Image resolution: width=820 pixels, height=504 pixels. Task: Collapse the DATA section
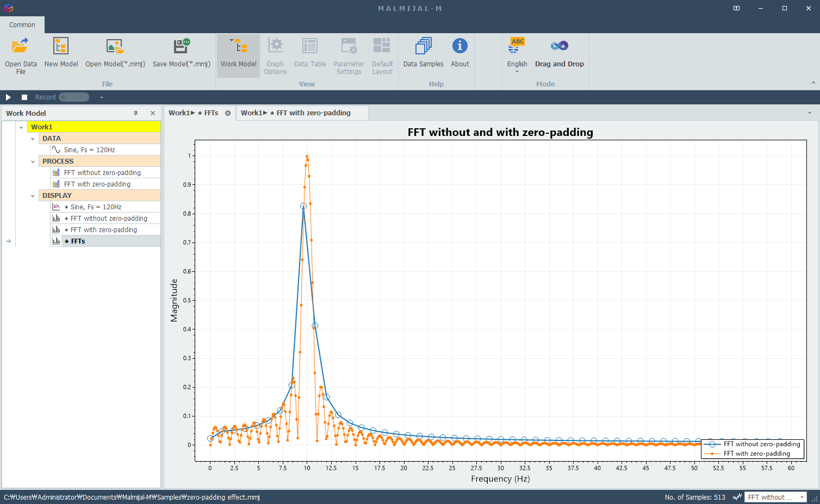33,139
